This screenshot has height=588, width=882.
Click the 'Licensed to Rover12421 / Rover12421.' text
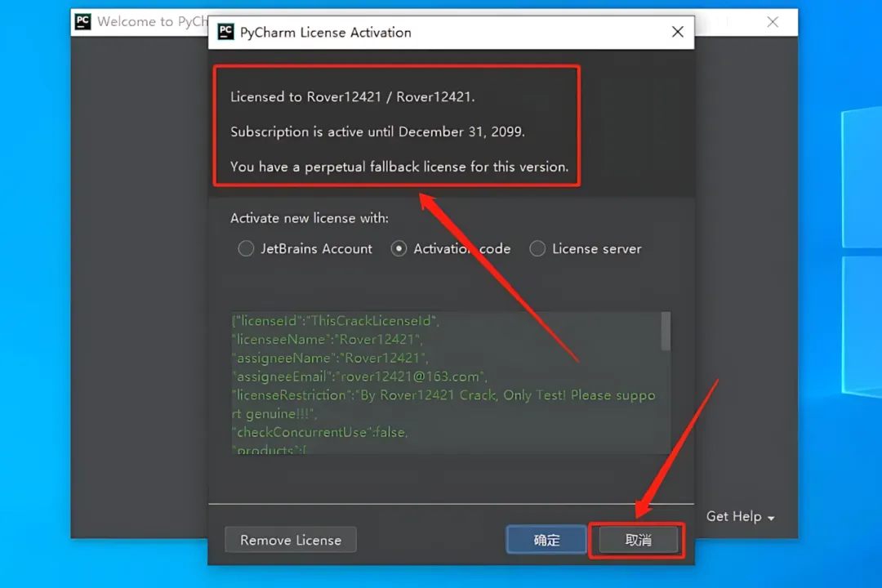pyautogui.click(x=353, y=97)
